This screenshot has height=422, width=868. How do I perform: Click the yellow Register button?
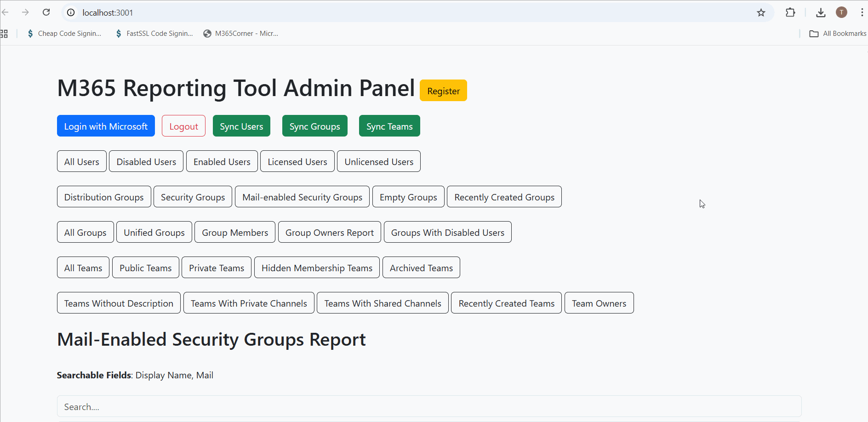pos(443,91)
